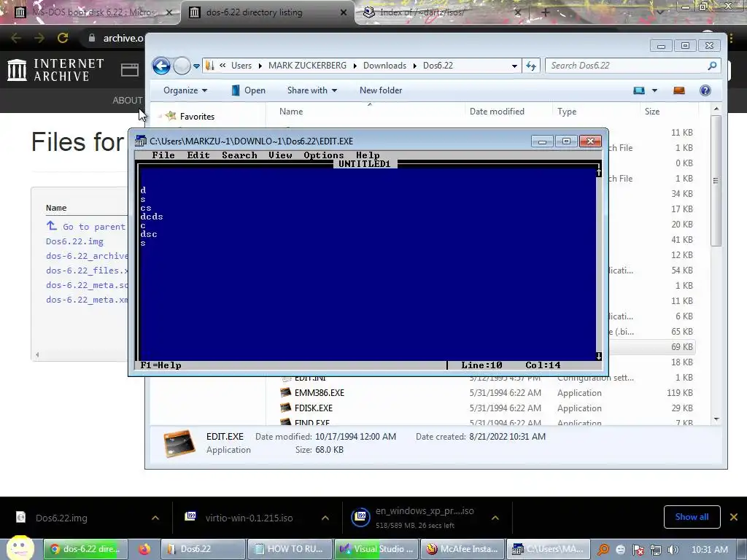Open the Edit menu in the DOS editor
Image resolution: width=747 pixels, height=560 pixels.
(x=198, y=155)
